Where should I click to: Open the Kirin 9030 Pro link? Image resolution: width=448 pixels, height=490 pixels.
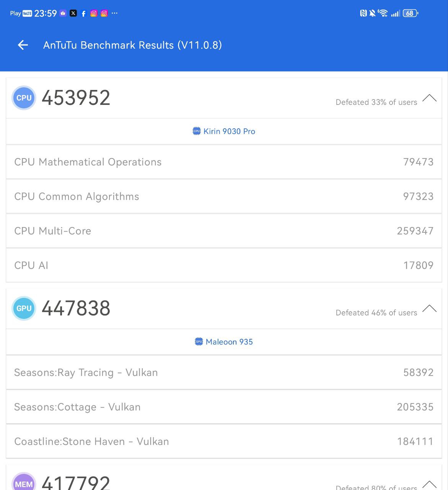pos(229,131)
